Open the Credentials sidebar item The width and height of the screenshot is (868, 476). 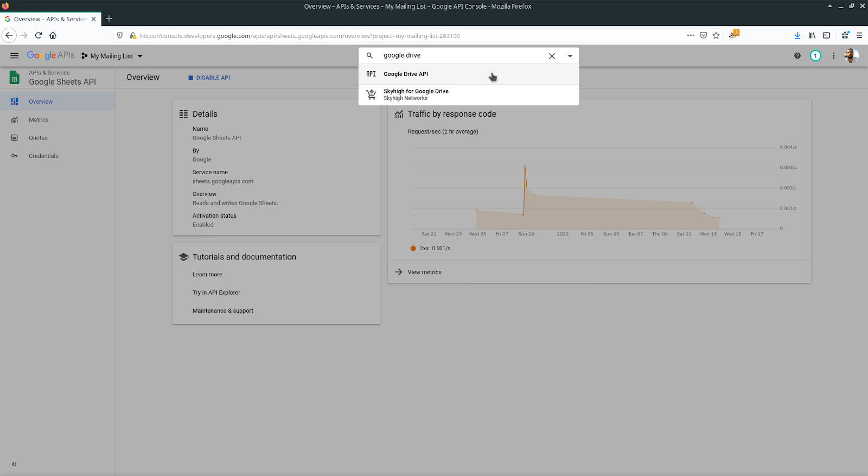58,156
